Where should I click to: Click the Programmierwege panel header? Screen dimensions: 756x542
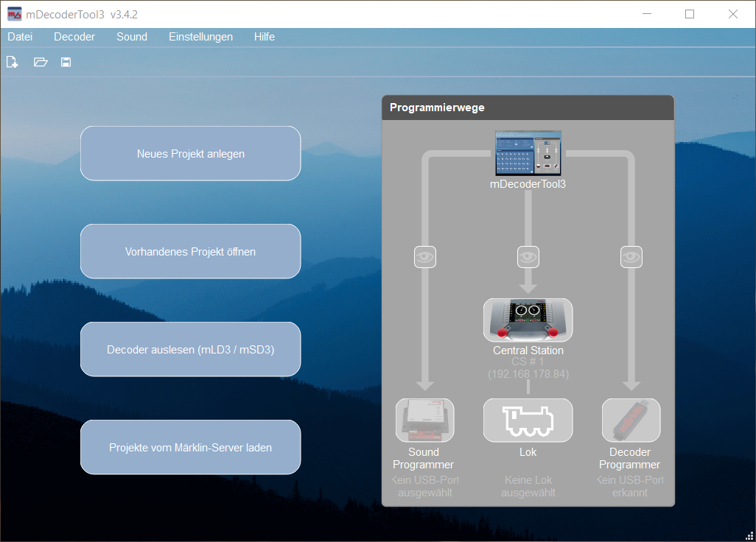pos(528,108)
